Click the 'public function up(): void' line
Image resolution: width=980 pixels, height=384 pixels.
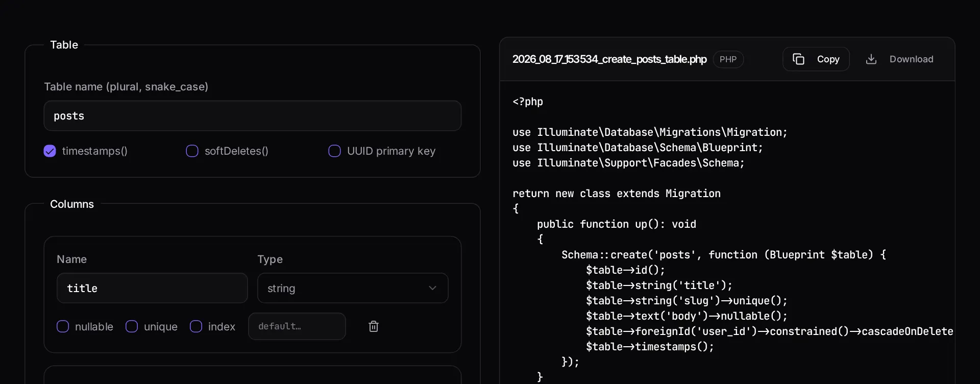617,224
